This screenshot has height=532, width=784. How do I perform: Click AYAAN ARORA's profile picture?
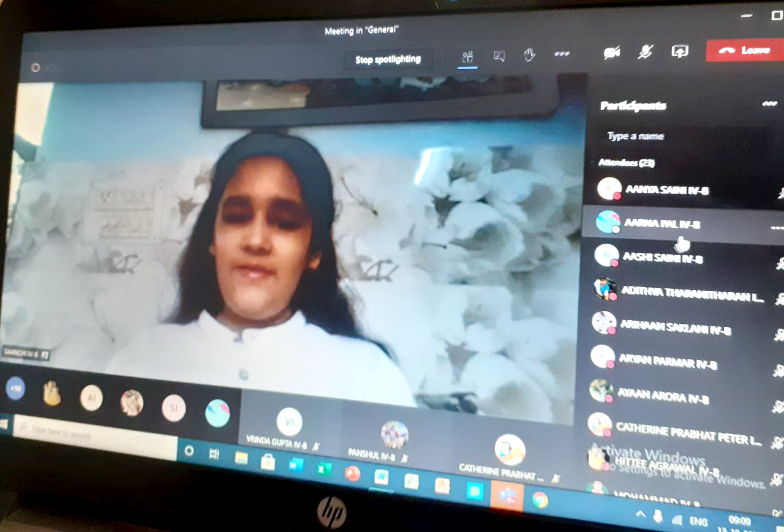coord(601,391)
